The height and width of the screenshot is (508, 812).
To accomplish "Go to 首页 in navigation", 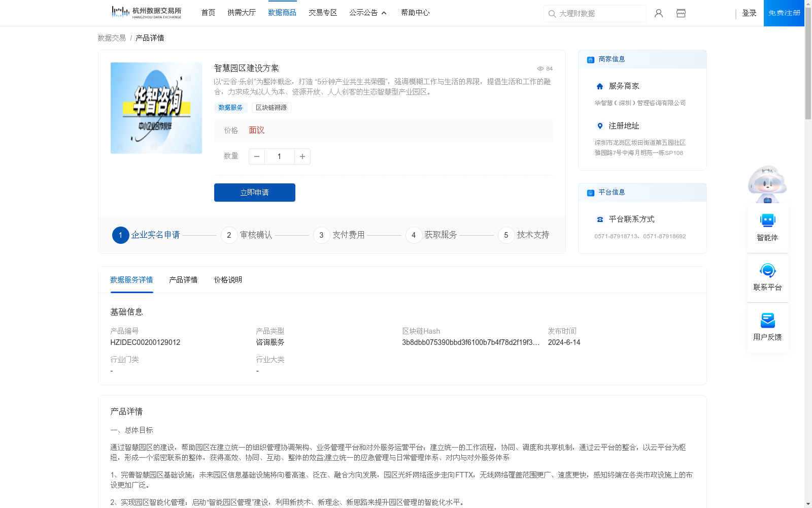I will click(x=208, y=13).
